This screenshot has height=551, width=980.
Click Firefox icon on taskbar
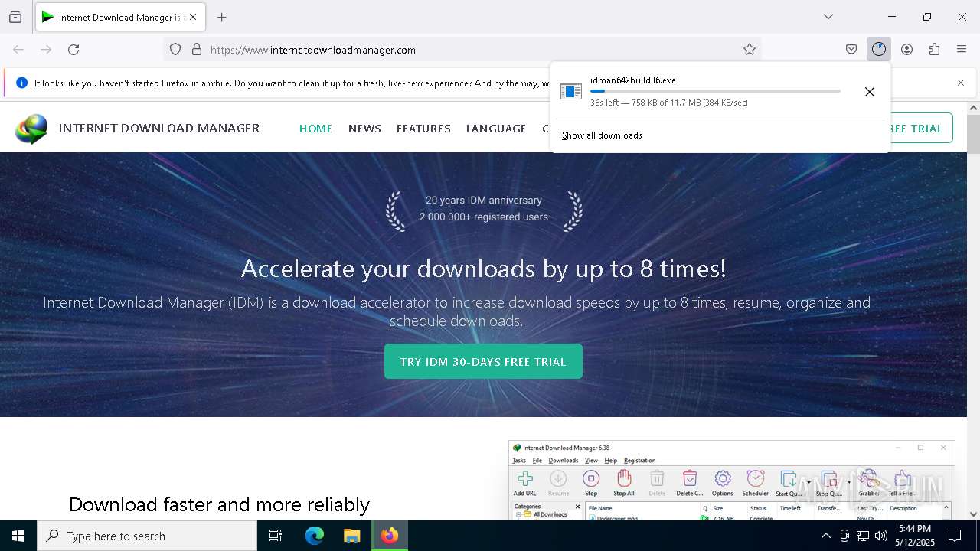click(x=390, y=536)
